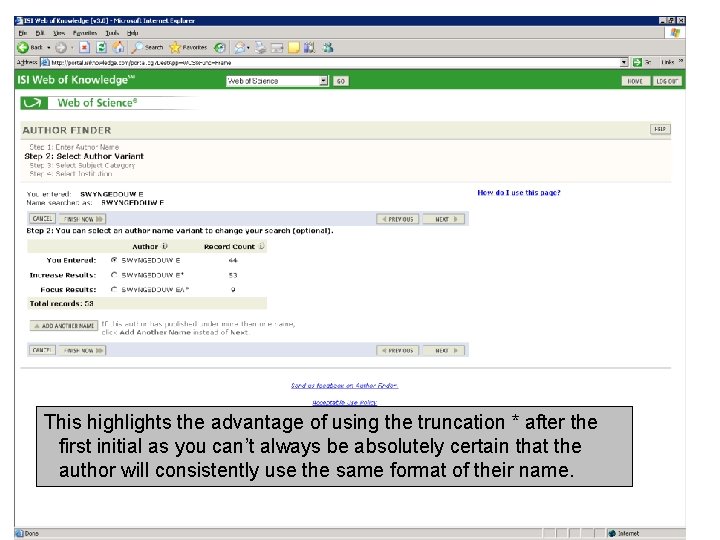Stop loading with the red X icon
Viewport: 720px width, 540px height.
84,47
